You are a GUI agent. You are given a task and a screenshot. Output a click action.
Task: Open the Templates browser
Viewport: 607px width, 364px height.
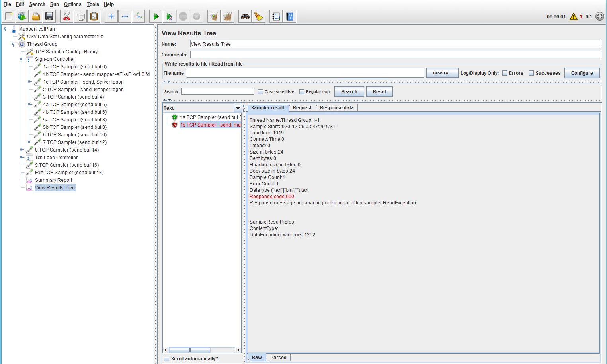click(x=22, y=16)
